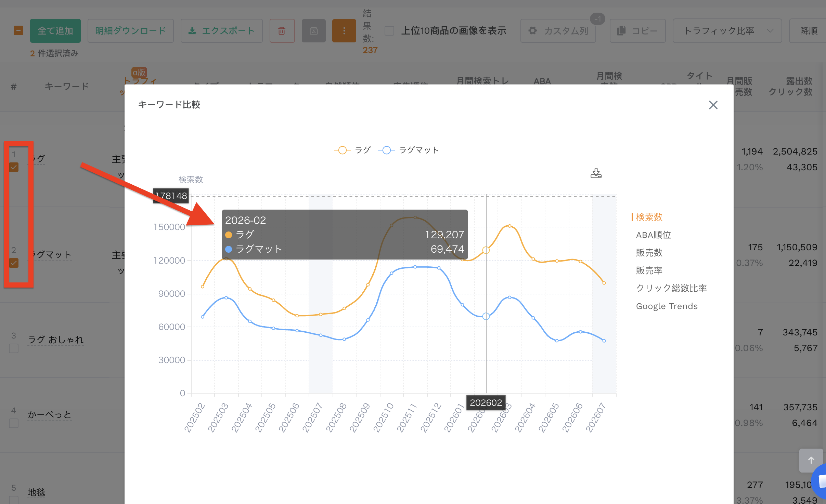Viewport: 826px width, 504px height.
Task: Click the ラグマット data point at 202511
Action: 415,267
